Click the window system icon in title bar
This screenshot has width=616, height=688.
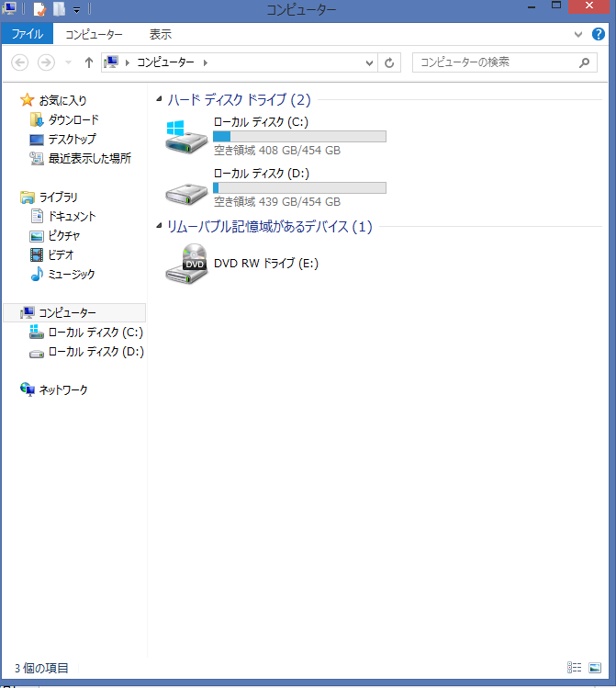click(9, 8)
